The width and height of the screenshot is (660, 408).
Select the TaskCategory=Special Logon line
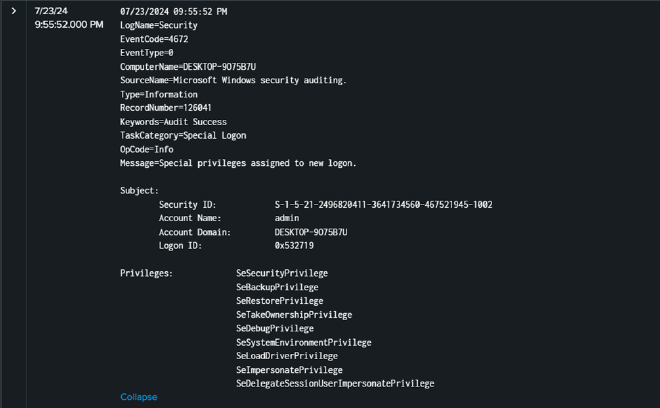[183, 135]
